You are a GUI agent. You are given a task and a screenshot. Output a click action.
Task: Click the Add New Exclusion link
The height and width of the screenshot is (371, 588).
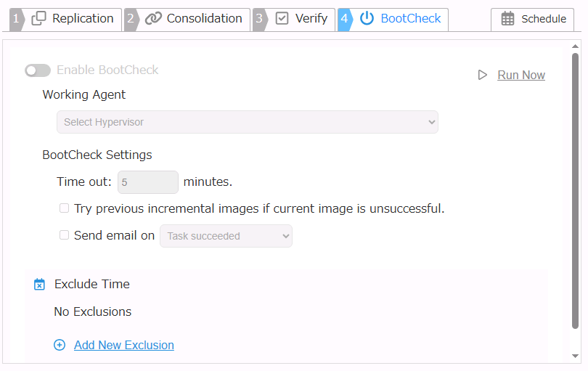(124, 345)
